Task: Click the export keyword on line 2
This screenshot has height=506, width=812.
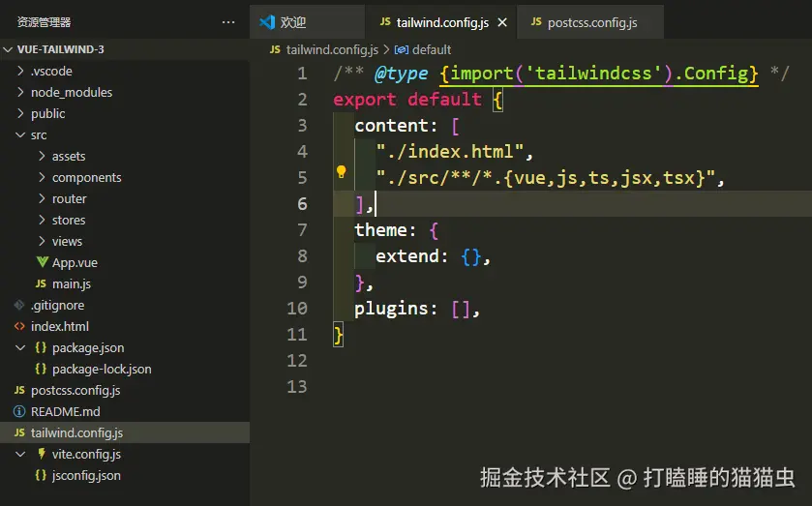Action: (x=365, y=100)
